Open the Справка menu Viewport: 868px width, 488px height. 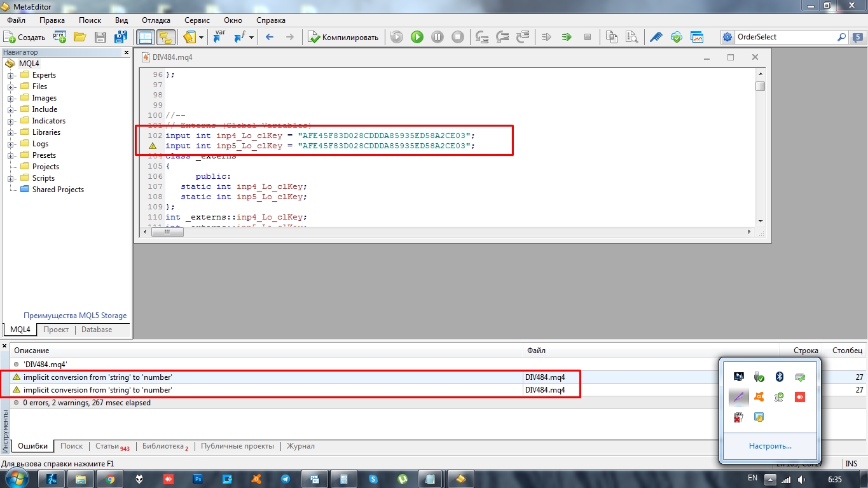pos(270,20)
